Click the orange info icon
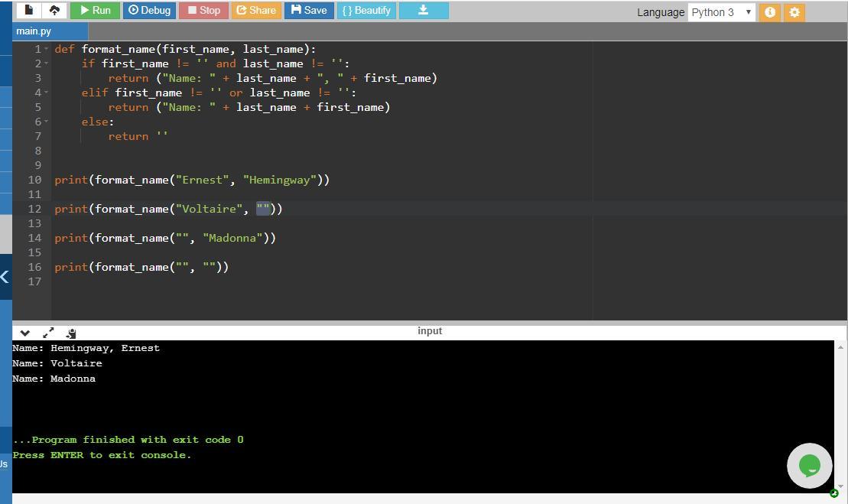The width and height of the screenshot is (848, 504). pyautogui.click(x=770, y=12)
